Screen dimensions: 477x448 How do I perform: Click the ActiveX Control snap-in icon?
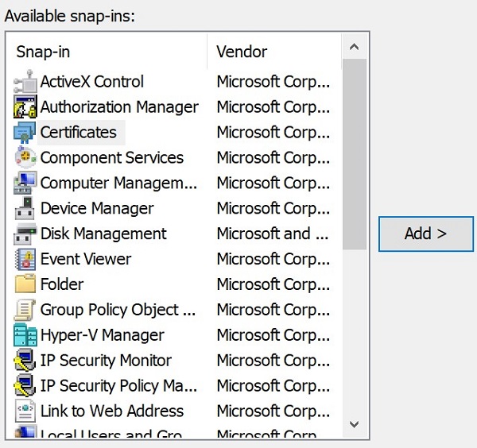25,82
